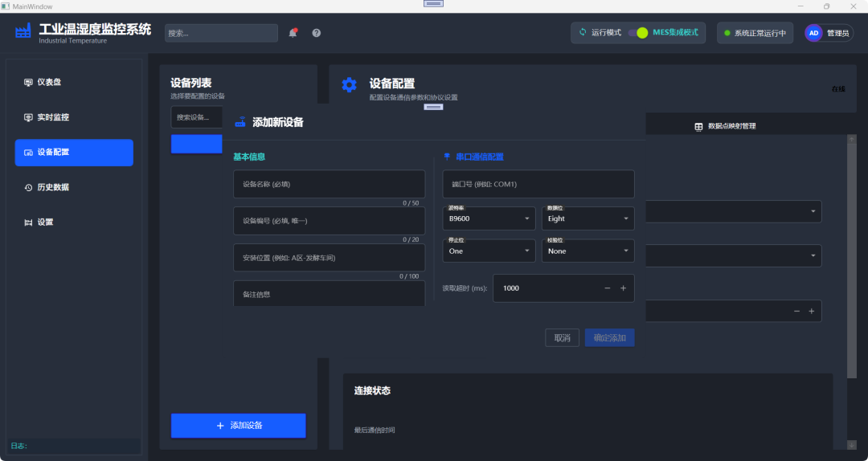The width and height of the screenshot is (868, 461).
Task: Select 设备配置 menu item
Action: [74, 153]
